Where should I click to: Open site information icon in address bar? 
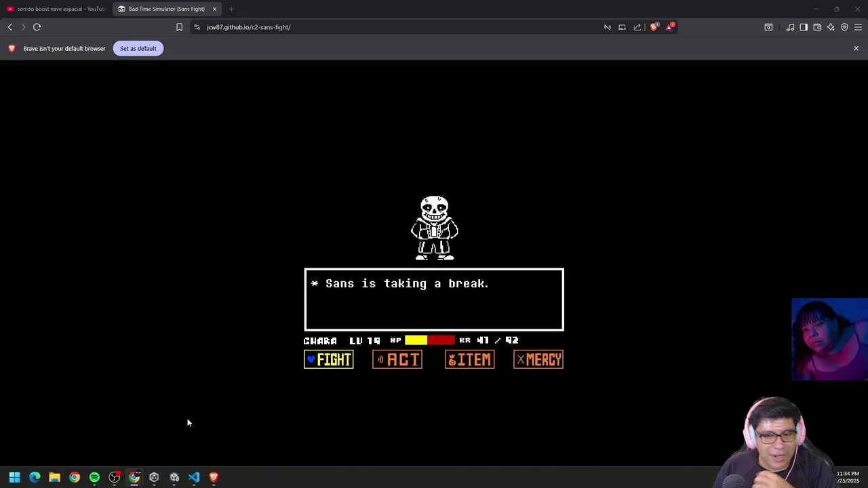click(x=197, y=27)
